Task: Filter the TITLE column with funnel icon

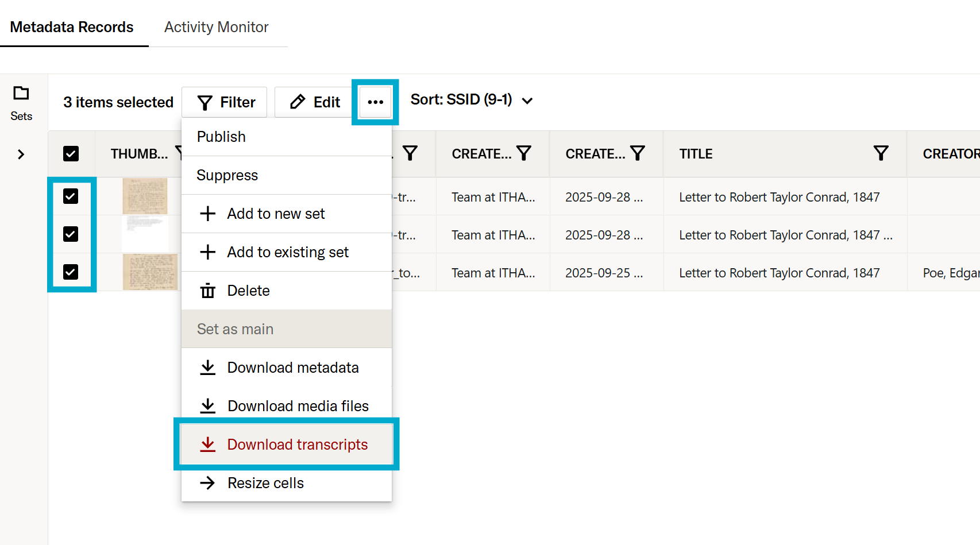Action: 881,153
